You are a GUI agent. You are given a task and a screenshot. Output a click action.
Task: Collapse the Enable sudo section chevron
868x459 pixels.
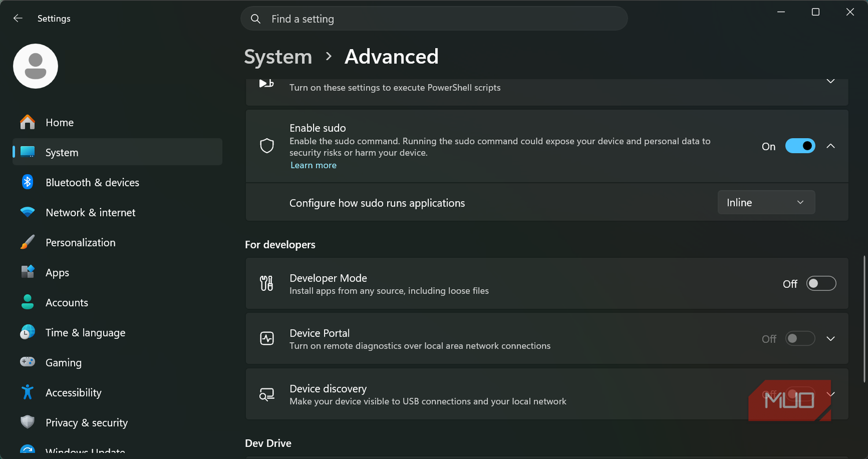(830, 146)
